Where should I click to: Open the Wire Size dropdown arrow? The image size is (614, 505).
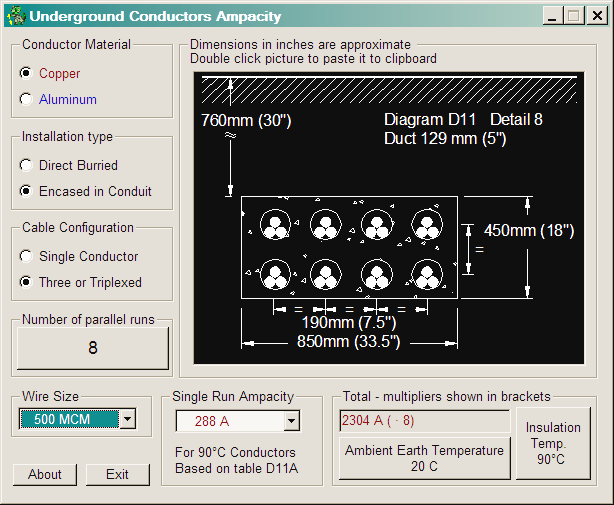pyautogui.click(x=127, y=419)
